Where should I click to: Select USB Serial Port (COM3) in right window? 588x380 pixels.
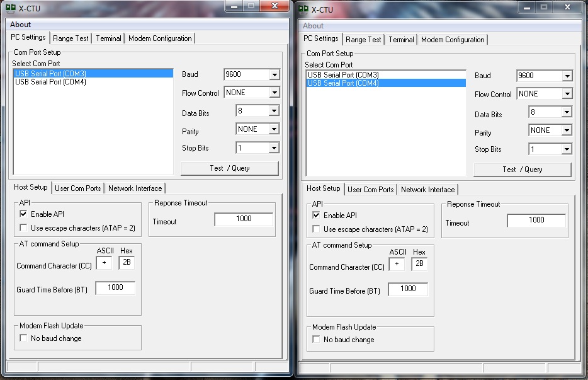[387, 75]
